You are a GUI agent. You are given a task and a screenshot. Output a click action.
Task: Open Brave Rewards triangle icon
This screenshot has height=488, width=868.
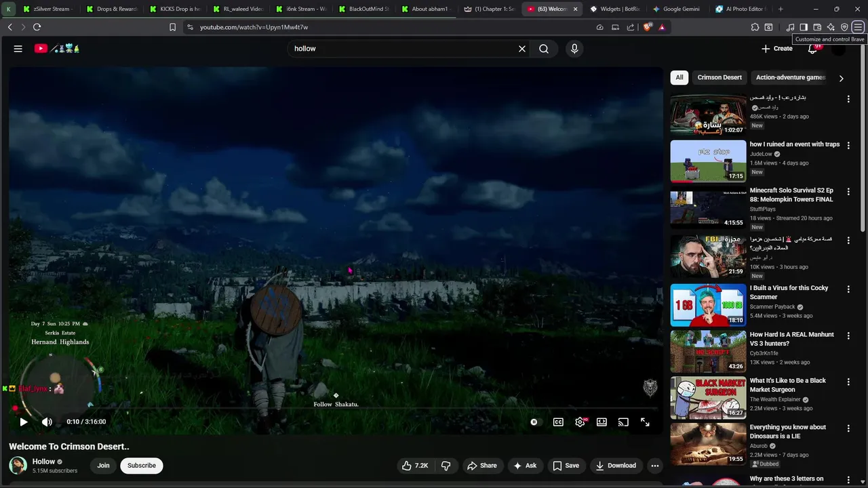pyautogui.click(x=662, y=27)
